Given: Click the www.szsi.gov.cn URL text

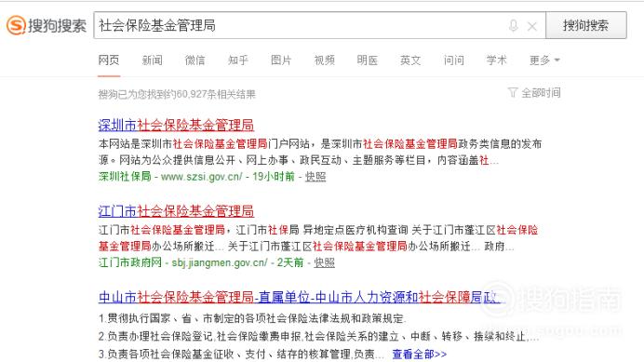Looking at the screenshot, I should 202,177.
